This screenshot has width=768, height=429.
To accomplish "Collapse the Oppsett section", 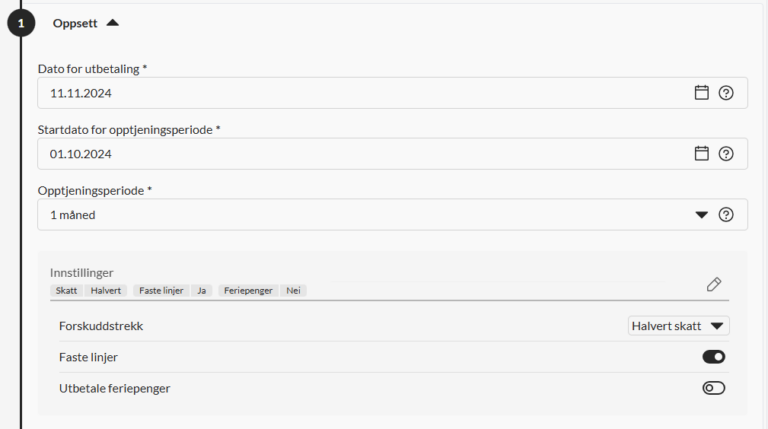I will [112, 22].
